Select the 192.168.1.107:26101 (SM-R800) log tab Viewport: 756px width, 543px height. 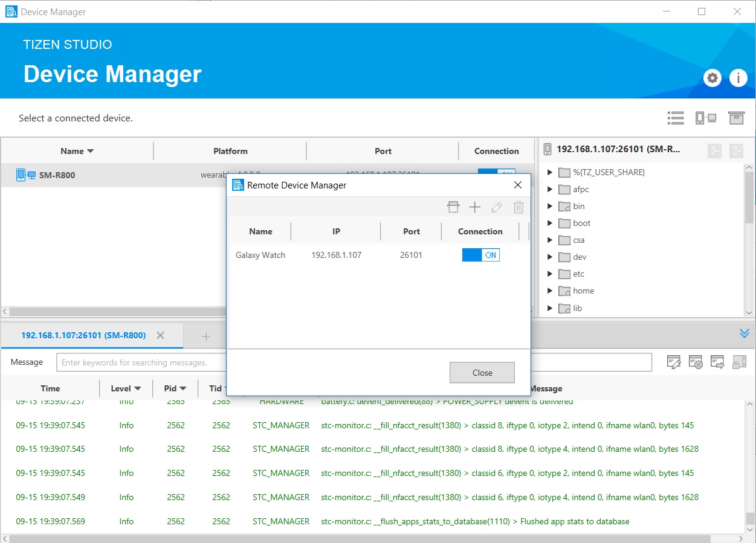83,335
